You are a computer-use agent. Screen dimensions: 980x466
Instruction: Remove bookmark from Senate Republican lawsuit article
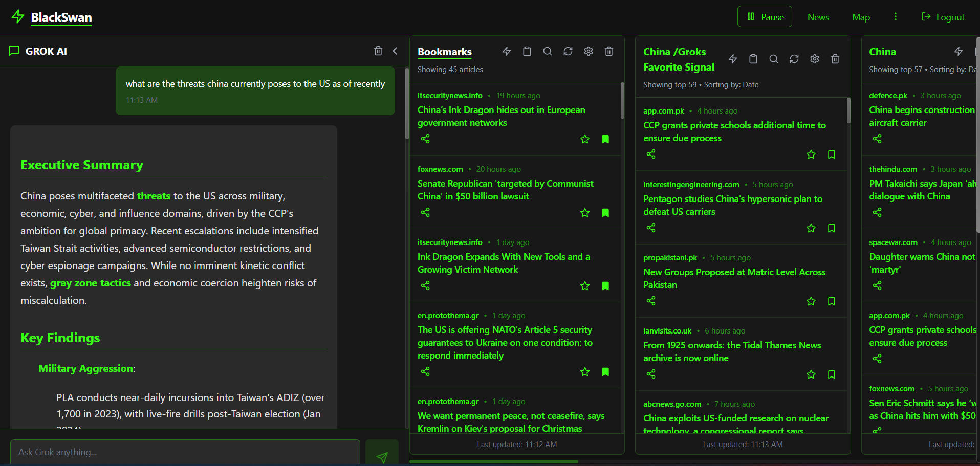(x=605, y=213)
